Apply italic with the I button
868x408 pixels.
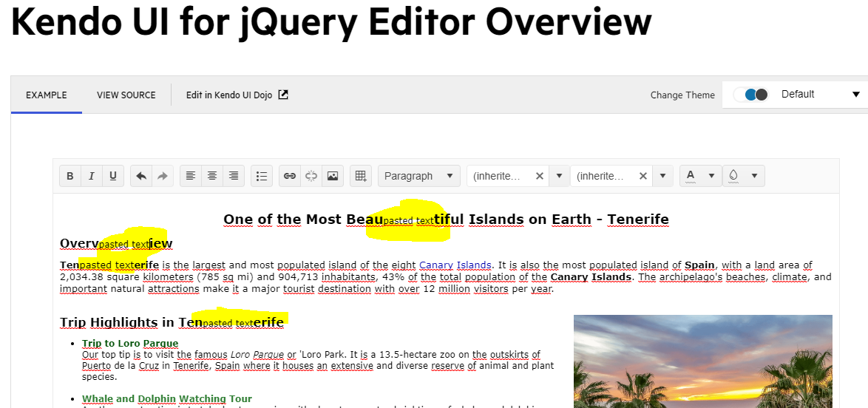92,176
